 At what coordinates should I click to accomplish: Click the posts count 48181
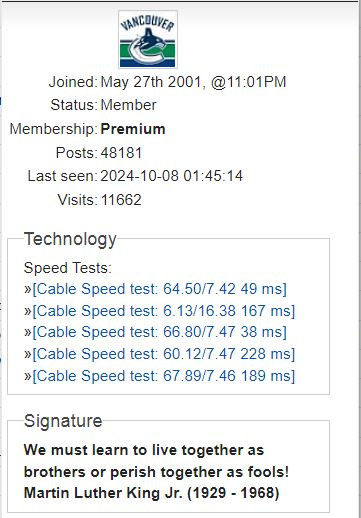click(x=121, y=153)
